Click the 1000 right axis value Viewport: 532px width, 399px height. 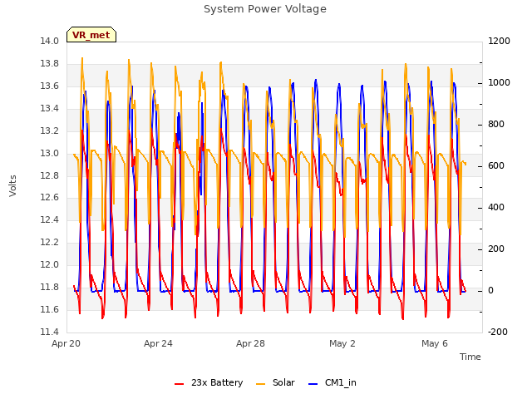tap(499, 83)
